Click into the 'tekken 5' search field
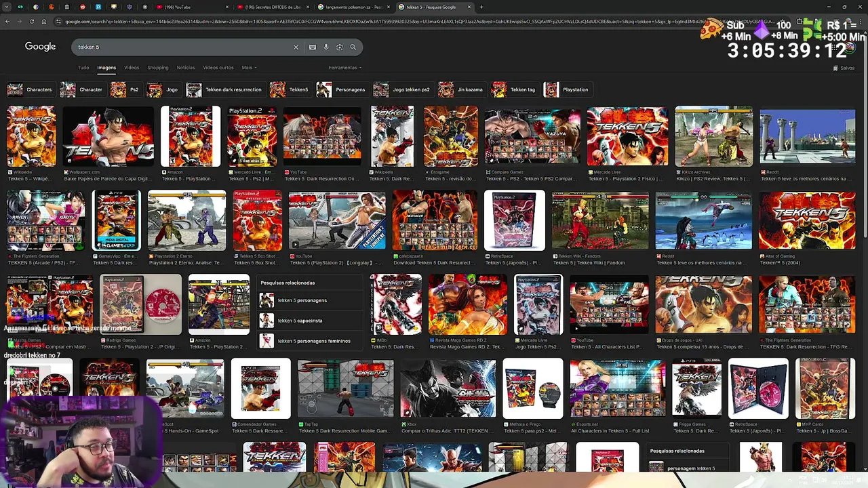This screenshot has width=868, height=488. point(183,47)
